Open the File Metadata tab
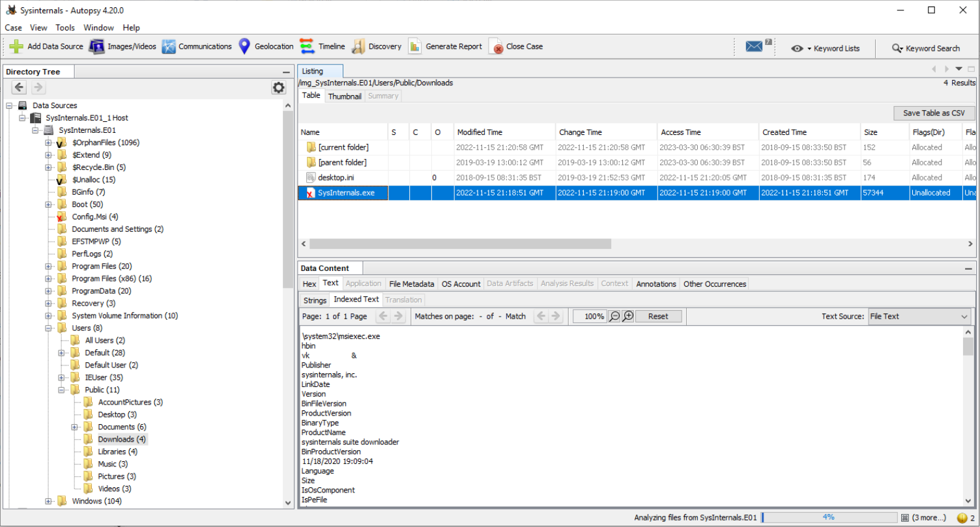This screenshot has height=527, width=980. [x=411, y=283]
